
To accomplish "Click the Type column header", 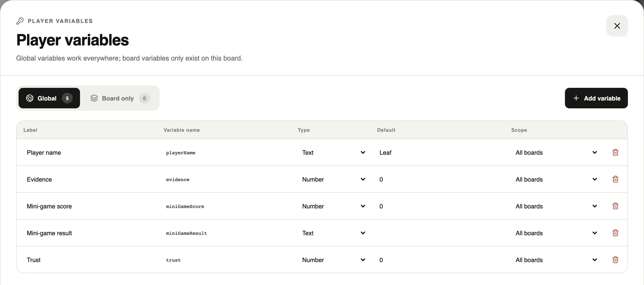I will [x=303, y=130].
